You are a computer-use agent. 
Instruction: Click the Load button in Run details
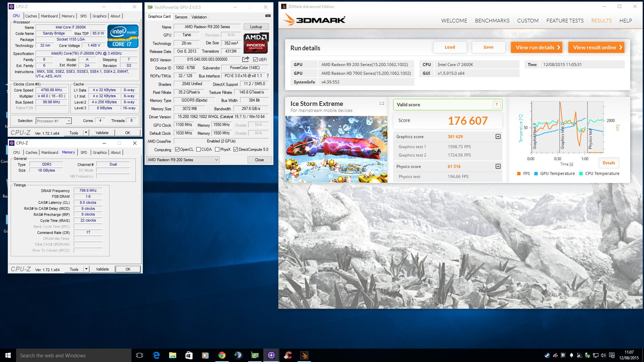pos(450,47)
